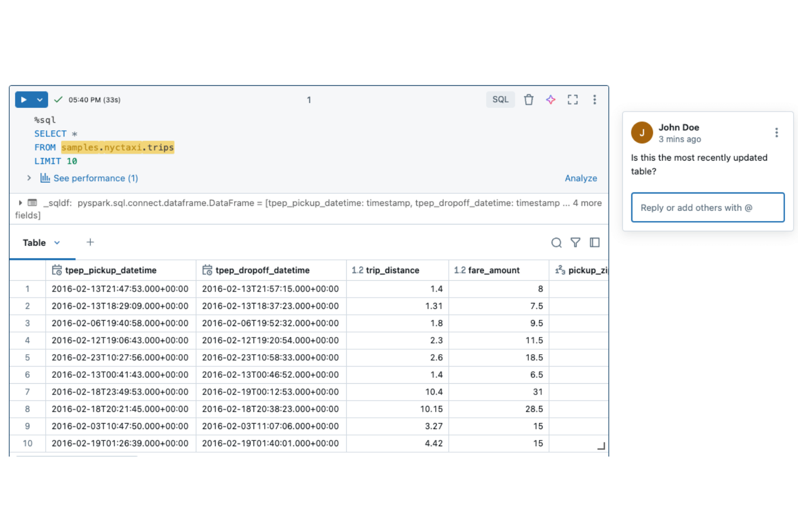Click the horizontal table scrollbar
This screenshot has height=532, width=798.
75,455
